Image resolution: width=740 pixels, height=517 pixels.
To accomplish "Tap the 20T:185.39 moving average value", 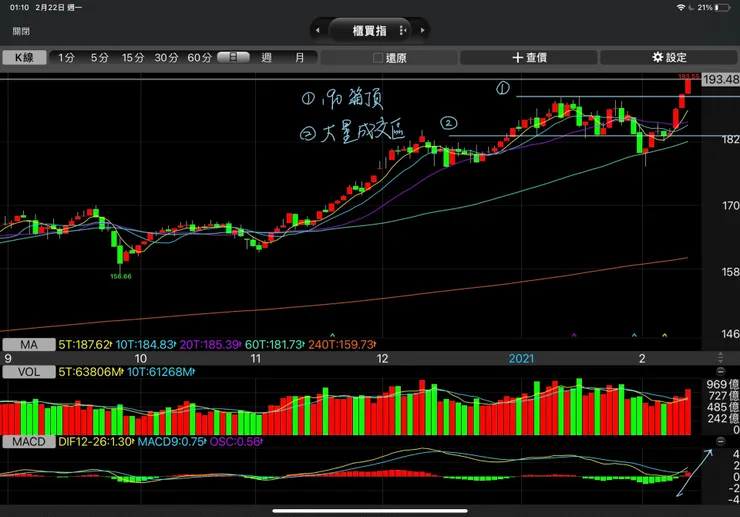I will click(x=210, y=345).
